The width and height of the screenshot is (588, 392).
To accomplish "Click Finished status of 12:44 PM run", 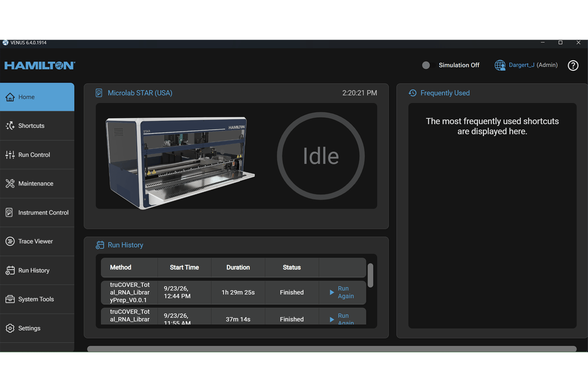I will pos(292,292).
